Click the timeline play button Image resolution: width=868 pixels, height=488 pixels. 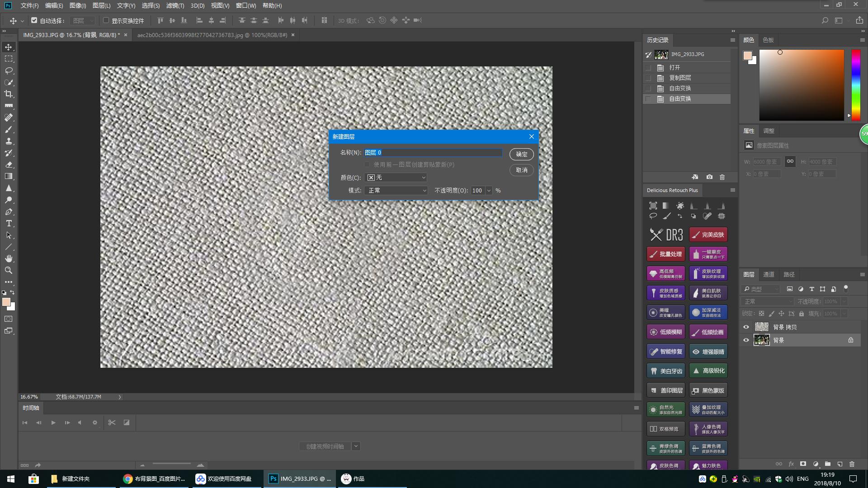(53, 422)
